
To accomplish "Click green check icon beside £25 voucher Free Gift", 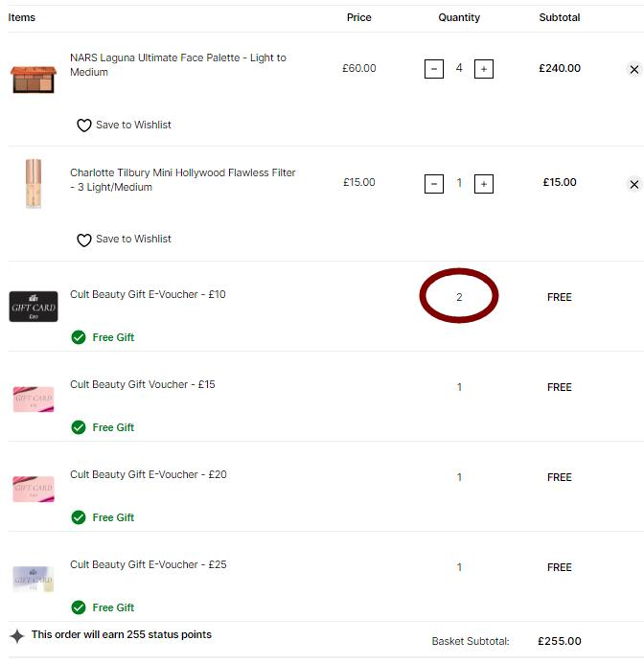I will click(x=79, y=607).
